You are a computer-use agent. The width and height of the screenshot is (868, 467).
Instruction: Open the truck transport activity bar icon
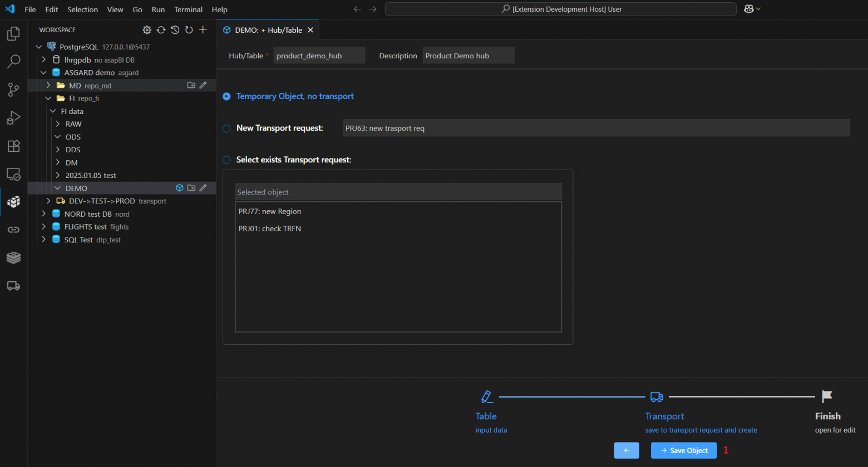click(x=13, y=286)
